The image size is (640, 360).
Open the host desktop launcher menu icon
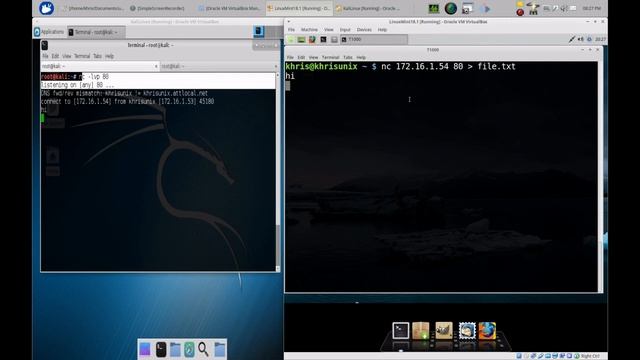click(x=46, y=8)
